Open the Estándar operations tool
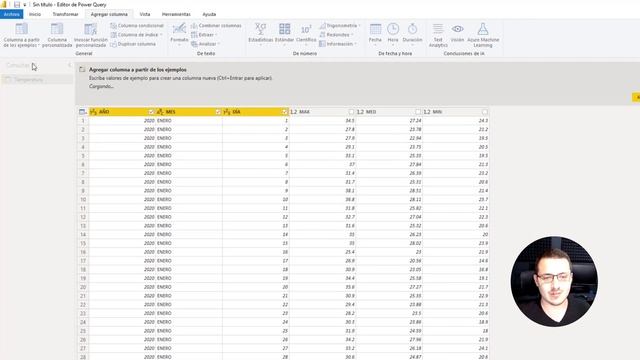640x360 pixels. (x=284, y=33)
